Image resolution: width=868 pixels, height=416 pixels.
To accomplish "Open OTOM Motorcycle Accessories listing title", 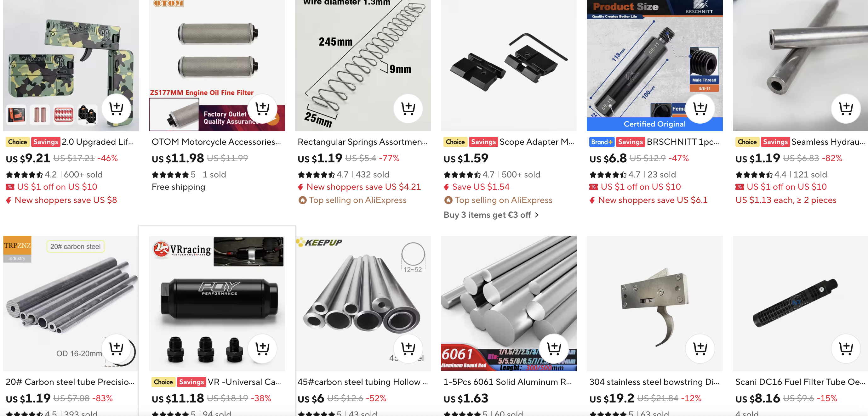I will 216,142.
